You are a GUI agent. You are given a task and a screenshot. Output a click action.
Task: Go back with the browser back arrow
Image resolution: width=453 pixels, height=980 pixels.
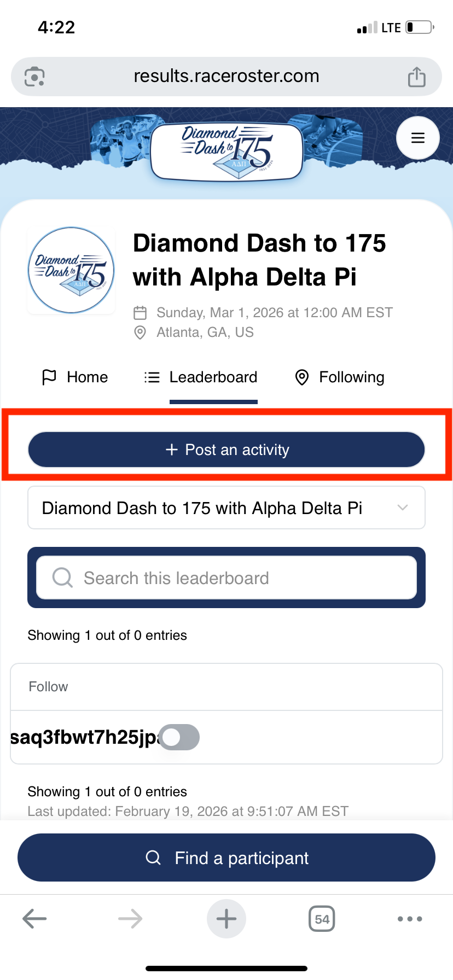click(34, 919)
